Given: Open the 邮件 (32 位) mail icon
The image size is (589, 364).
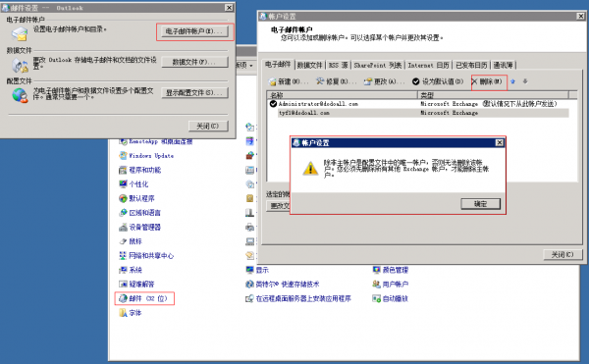Looking at the screenshot, I should 124,298.
